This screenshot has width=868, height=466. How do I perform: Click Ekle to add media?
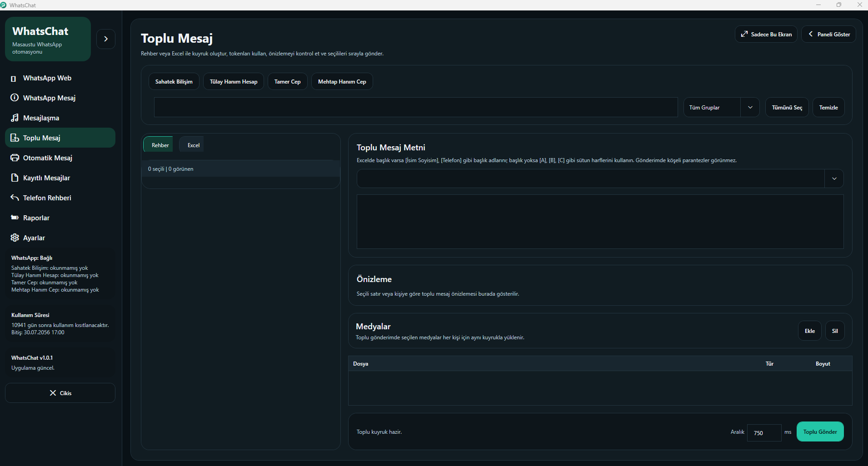pyautogui.click(x=810, y=331)
